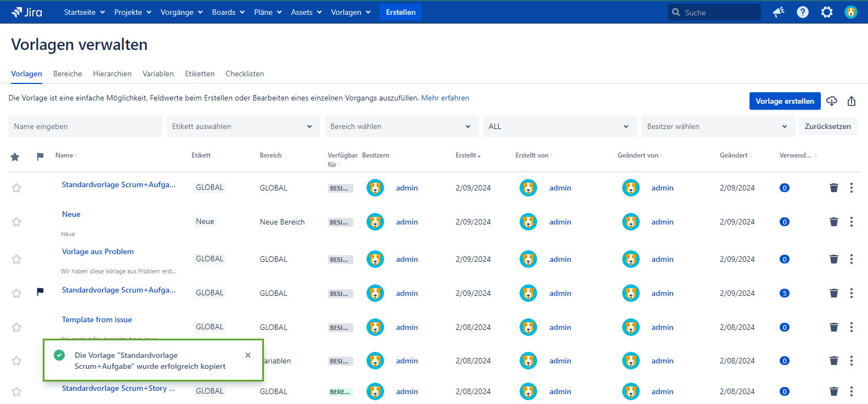Dismiss the success notification popup
Screen dimensions: 868x404
tap(248, 355)
